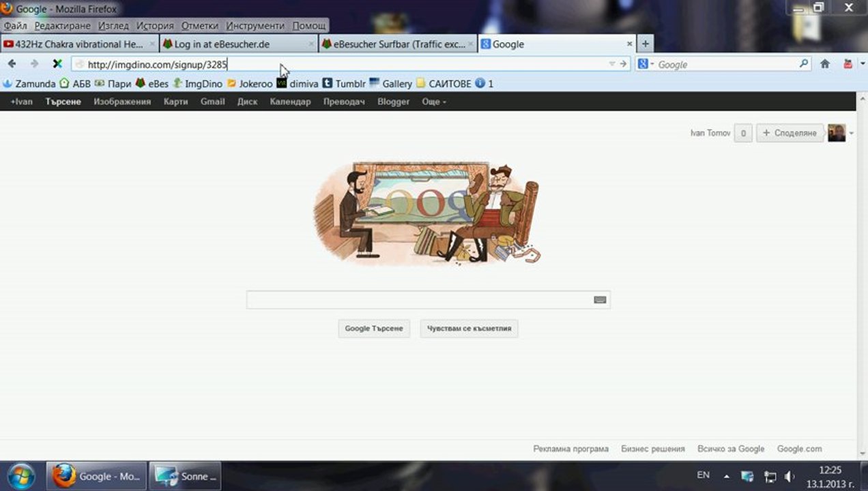Image resolution: width=868 pixels, height=491 pixels.
Task: Open Карти in the Google bar
Action: pos(175,102)
